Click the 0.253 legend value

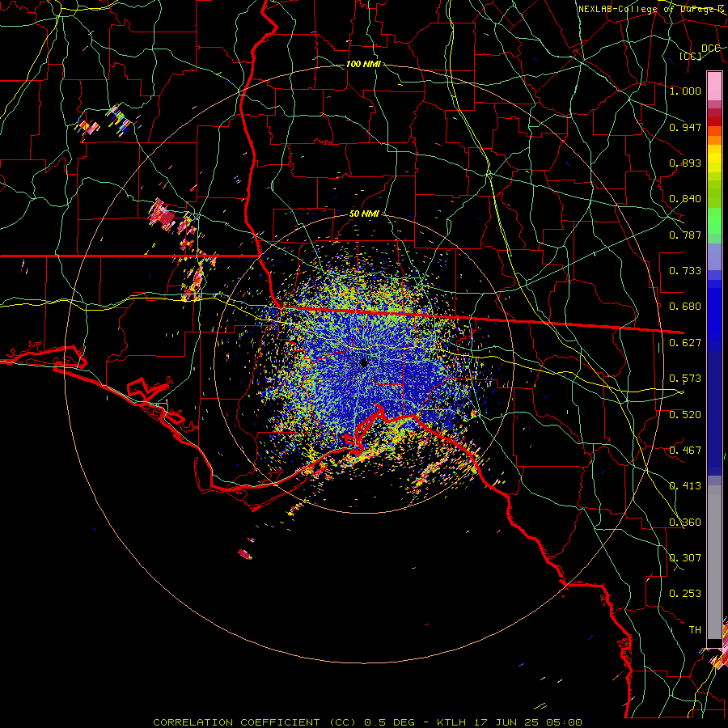tap(685, 594)
